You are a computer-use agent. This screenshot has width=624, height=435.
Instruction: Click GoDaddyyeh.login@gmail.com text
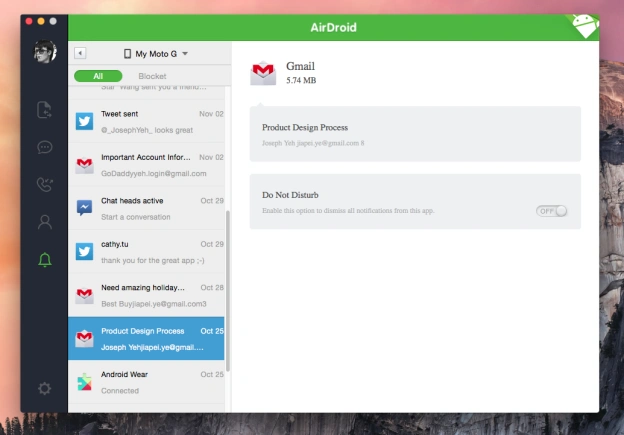click(x=154, y=174)
